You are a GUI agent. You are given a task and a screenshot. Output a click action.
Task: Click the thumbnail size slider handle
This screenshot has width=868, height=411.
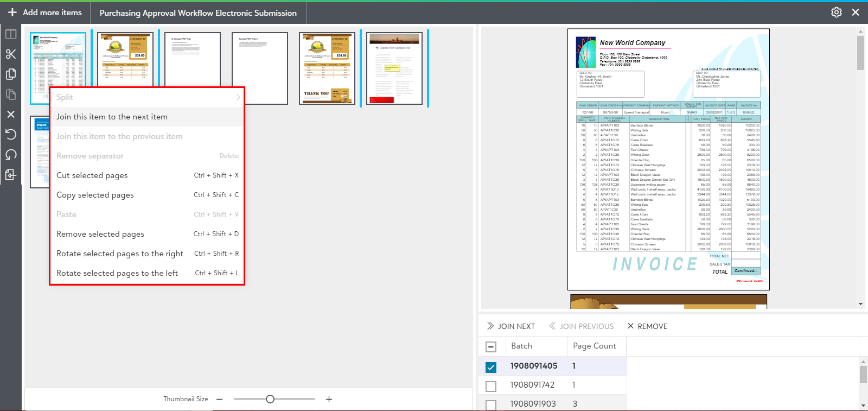[270, 399]
